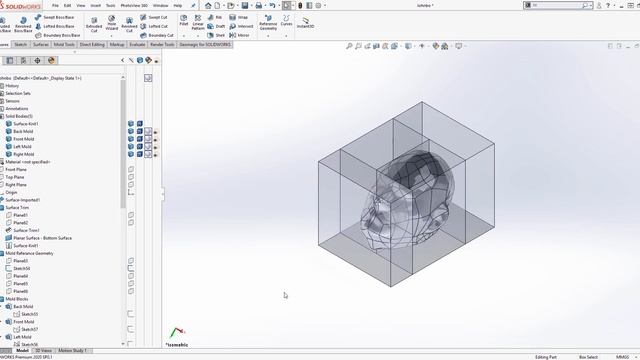Click the Home icon in quick access bar
The image size is (640, 360).
pos(208,6)
